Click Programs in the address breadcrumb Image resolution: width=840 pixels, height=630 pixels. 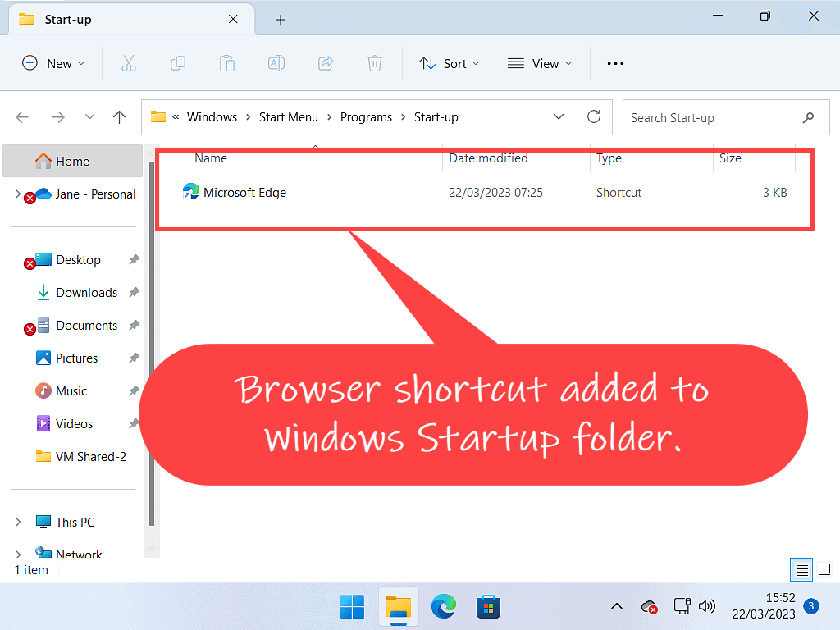pos(366,117)
